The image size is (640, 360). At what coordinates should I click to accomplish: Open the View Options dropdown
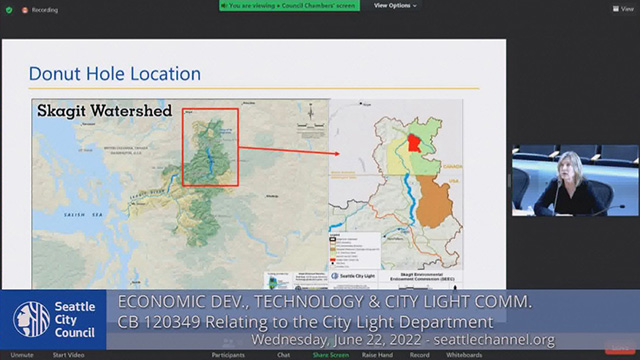click(395, 6)
